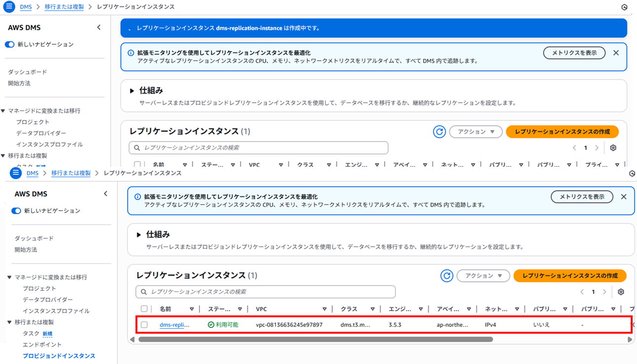637x364 pixels.
Task: Open table preferences gear in the lower screenshot
Action: [621, 292]
